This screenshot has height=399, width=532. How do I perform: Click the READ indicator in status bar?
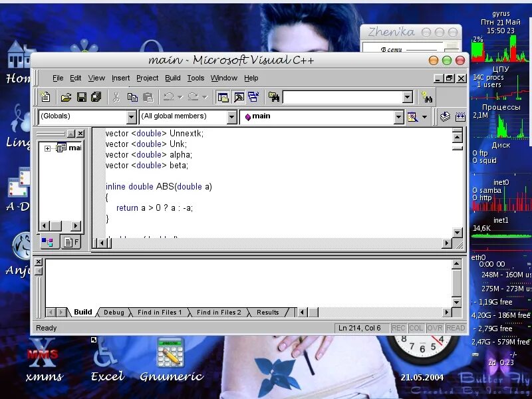pyautogui.click(x=455, y=328)
